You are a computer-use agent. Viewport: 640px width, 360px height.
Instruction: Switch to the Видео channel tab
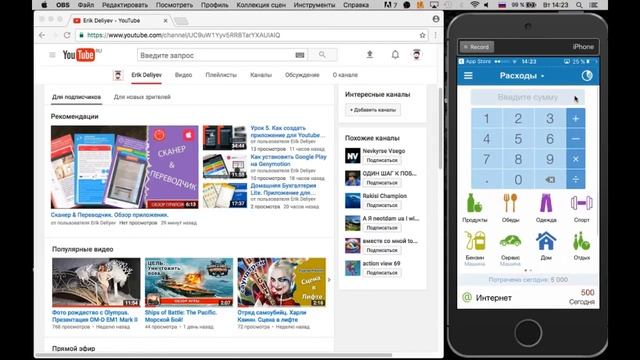point(183,75)
